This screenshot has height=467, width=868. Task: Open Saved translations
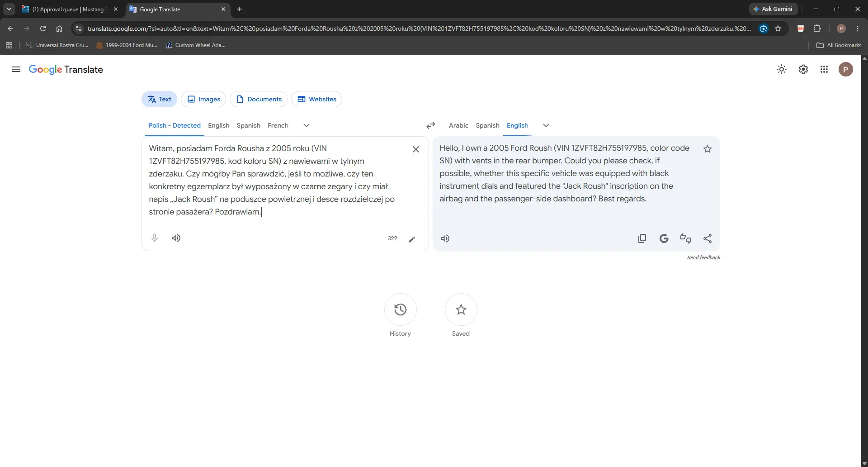[461, 310]
